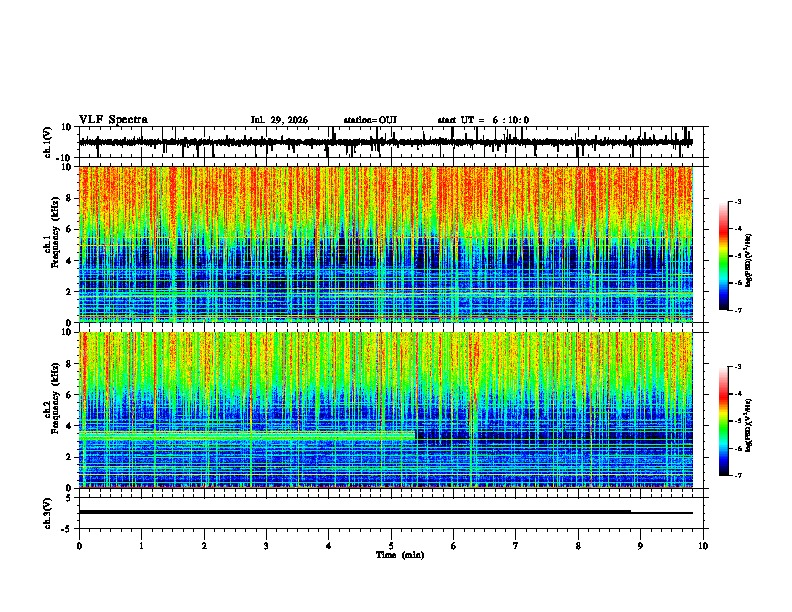Click the ch.1 color bar log(PSD) label
Image resolution: width=792 pixels, height=612 pixels.
749,261
